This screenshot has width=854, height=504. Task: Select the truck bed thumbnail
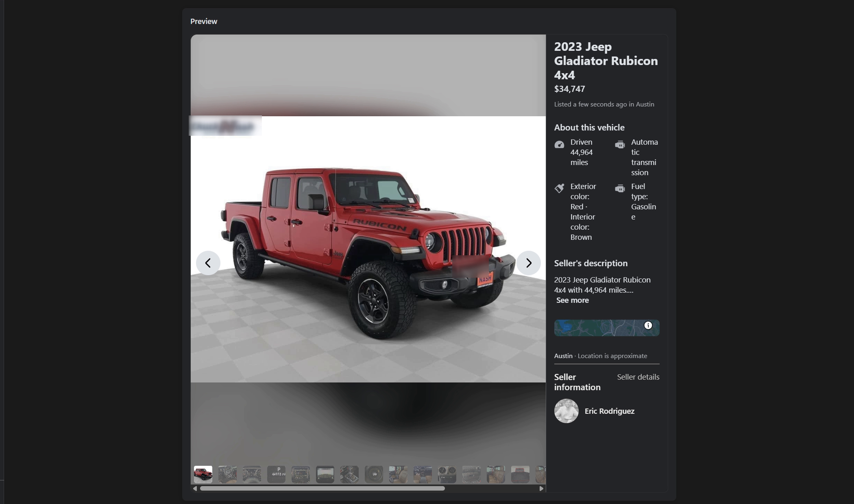point(520,475)
